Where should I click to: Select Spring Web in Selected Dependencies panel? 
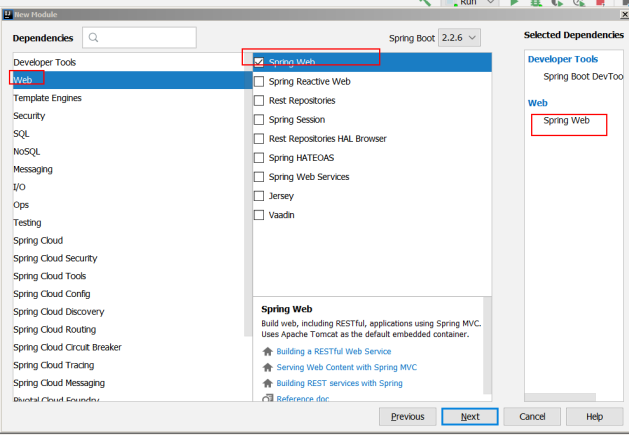(566, 120)
